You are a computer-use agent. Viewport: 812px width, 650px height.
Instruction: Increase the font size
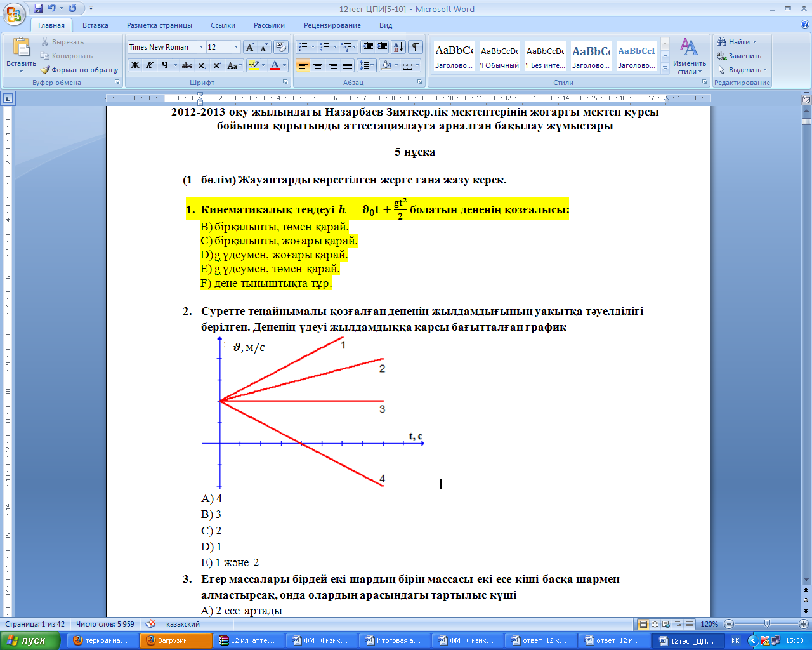[x=250, y=47]
